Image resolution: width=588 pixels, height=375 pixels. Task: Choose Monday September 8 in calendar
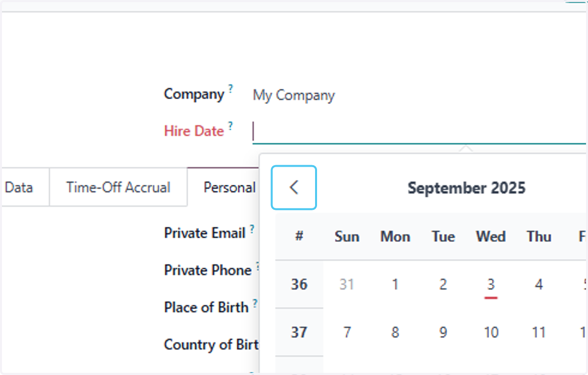point(395,332)
